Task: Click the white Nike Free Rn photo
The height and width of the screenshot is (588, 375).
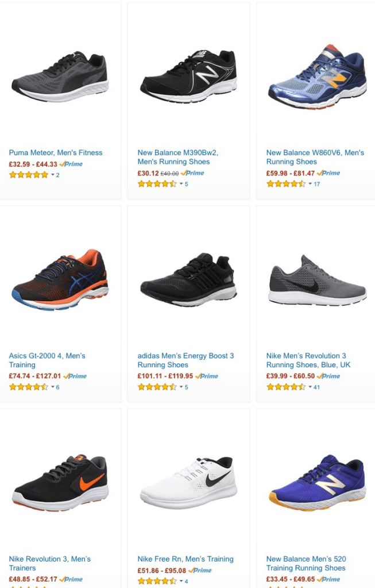Action: (188, 483)
